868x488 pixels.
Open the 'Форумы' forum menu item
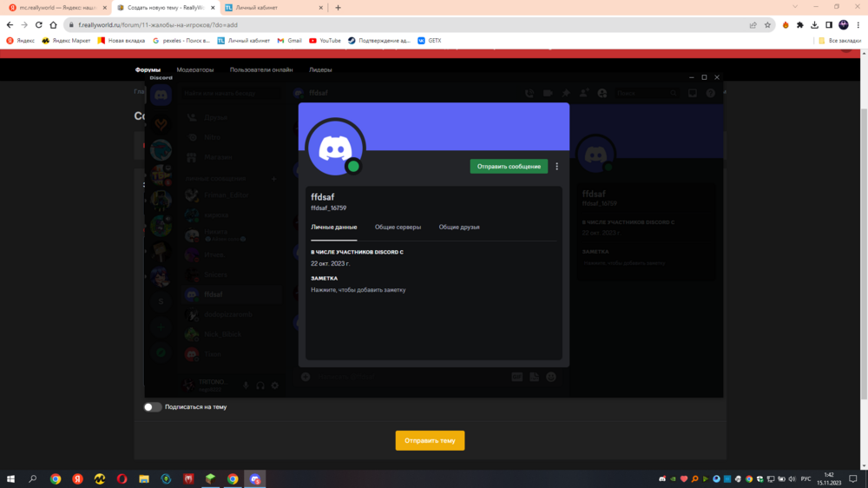click(x=148, y=69)
